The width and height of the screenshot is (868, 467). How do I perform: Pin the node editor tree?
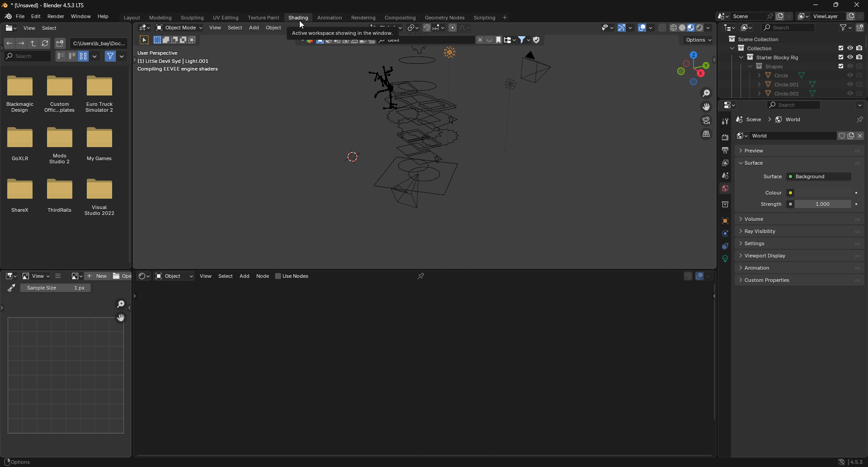(x=421, y=276)
